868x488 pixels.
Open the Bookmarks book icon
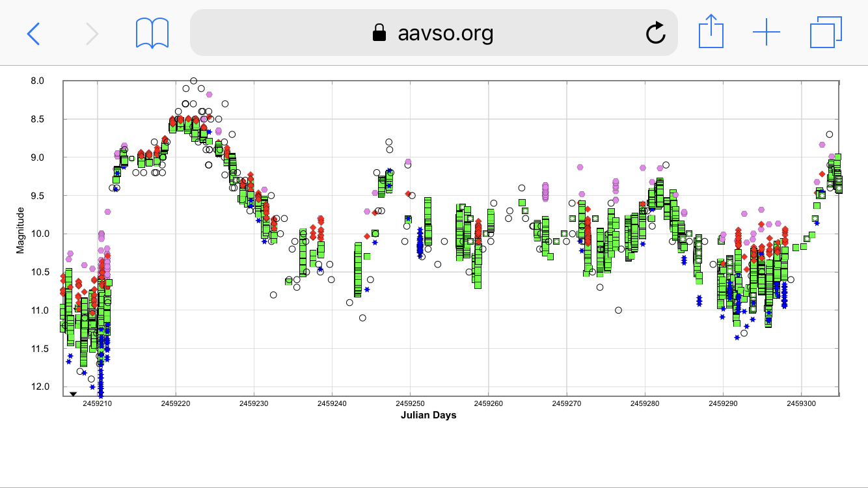click(x=152, y=33)
